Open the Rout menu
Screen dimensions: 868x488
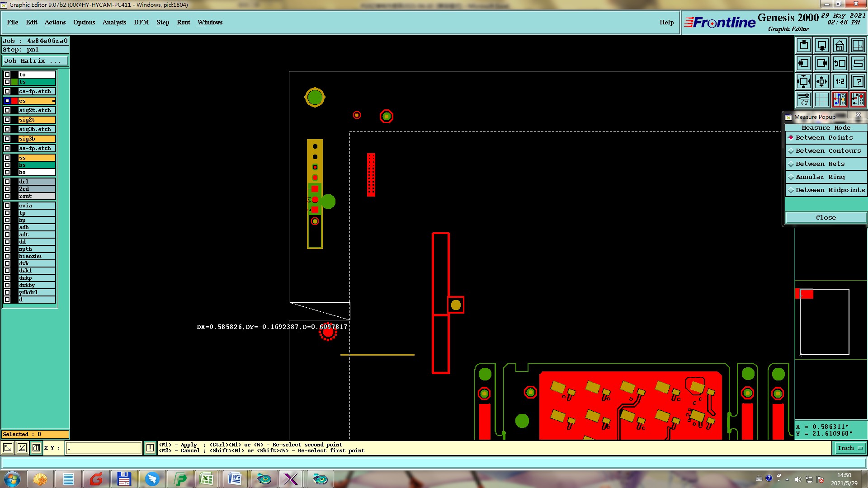184,22
